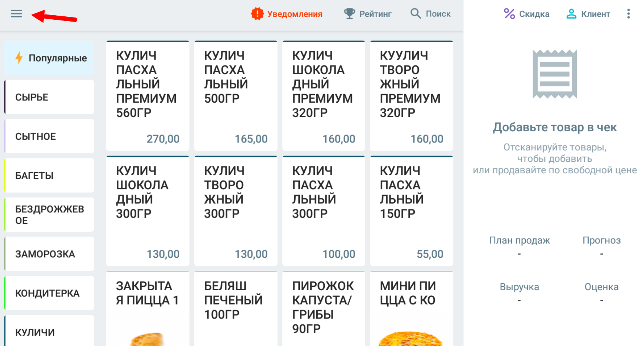
Task: Select the БАГЕТЫ category
Action: pos(49,176)
